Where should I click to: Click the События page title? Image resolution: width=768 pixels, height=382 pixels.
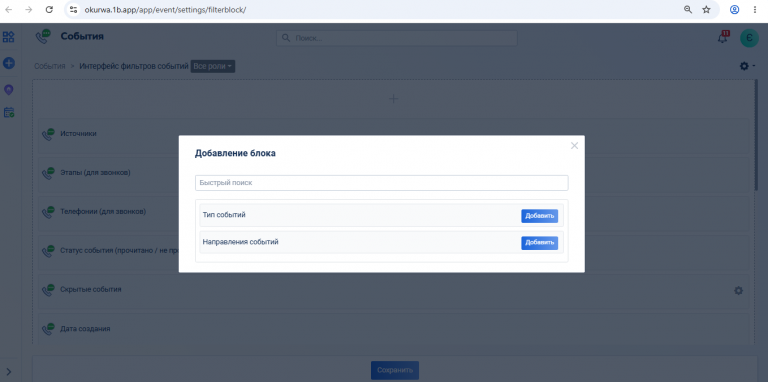[x=82, y=36]
